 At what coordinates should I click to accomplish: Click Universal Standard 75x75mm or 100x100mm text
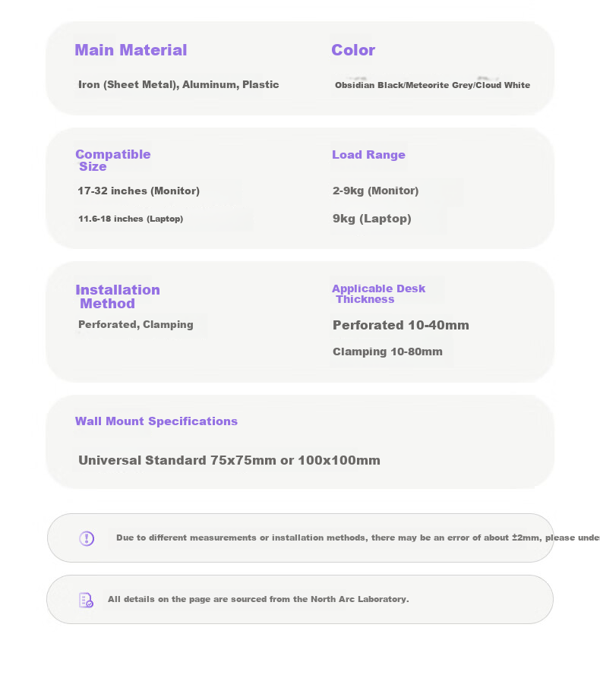[x=229, y=460]
